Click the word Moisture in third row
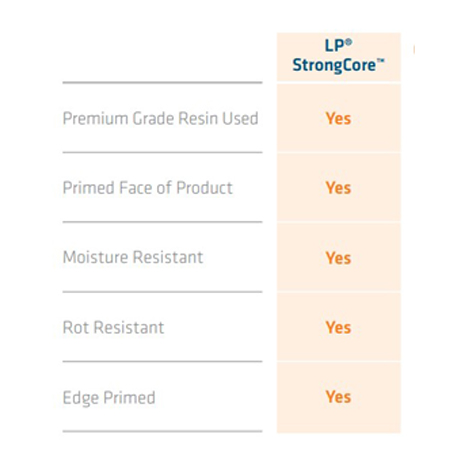450x450 pixels. [95, 257]
